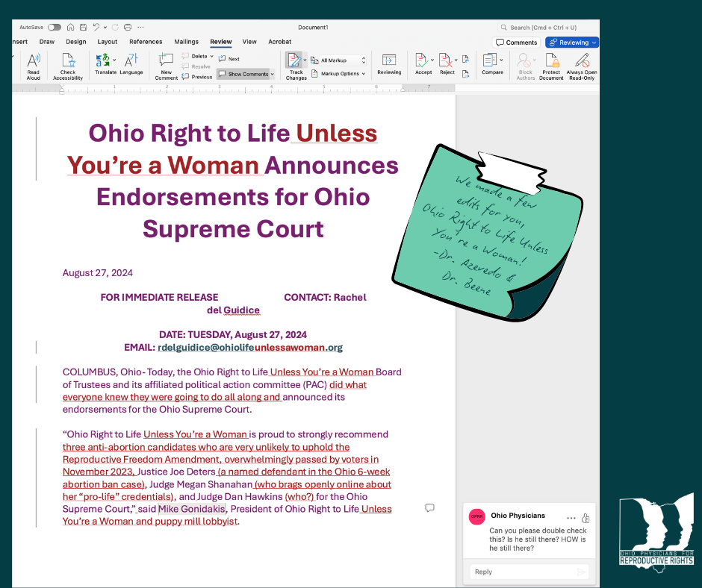Image resolution: width=702 pixels, height=588 pixels.
Task: Click the Redo icon
Action: pos(115,28)
